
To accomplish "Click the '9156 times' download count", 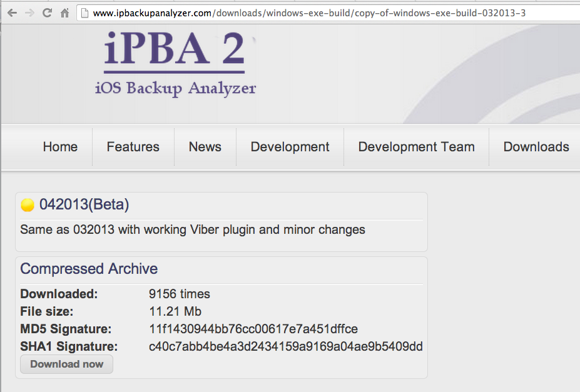I will tap(180, 294).
